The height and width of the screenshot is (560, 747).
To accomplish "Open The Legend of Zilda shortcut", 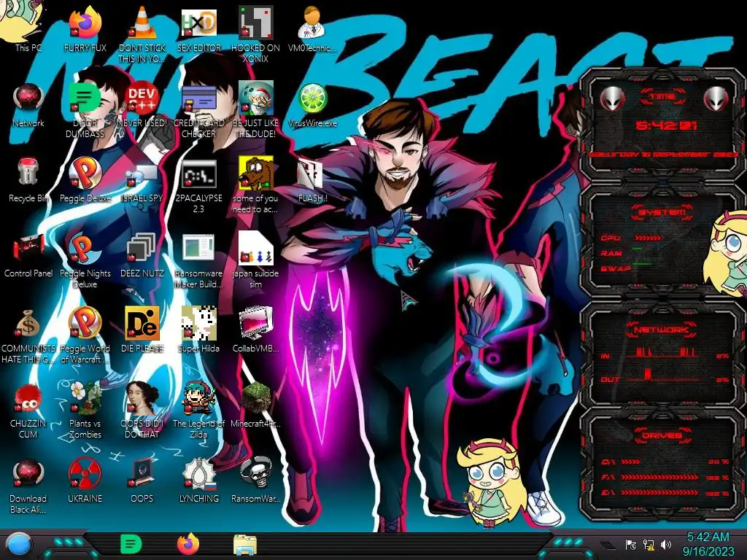I will (x=198, y=410).
